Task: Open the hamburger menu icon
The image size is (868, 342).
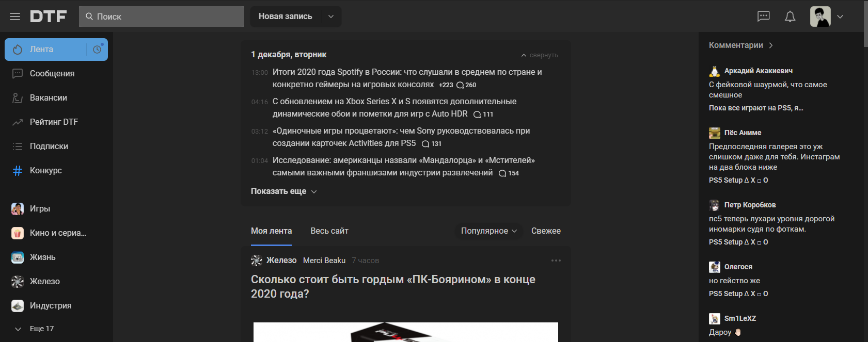Action: [x=15, y=17]
